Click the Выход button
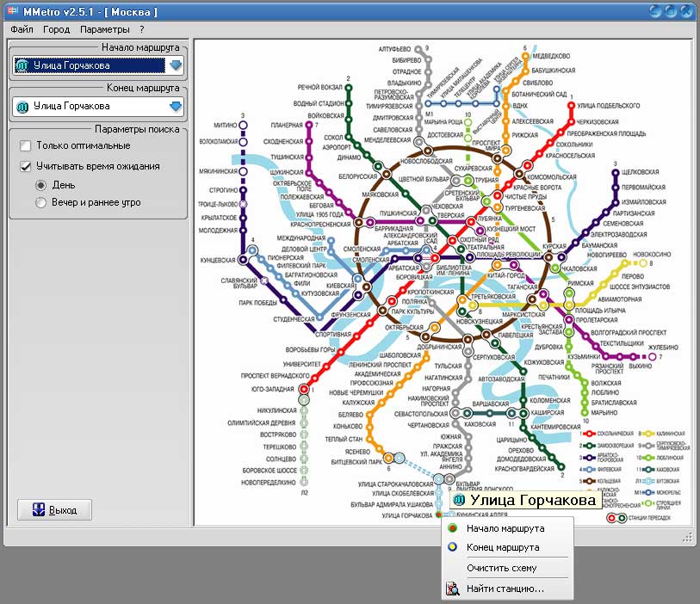Image resolution: width=700 pixels, height=604 pixels. (55, 510)
